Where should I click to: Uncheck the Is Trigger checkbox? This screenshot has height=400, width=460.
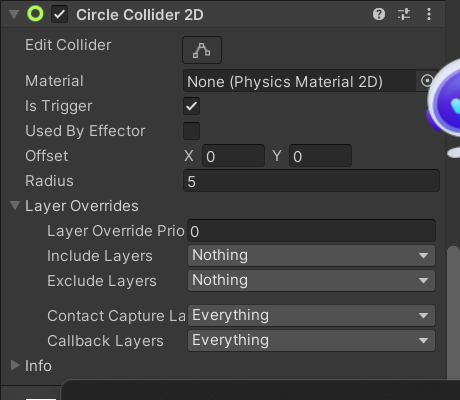(x=192, y=106)
